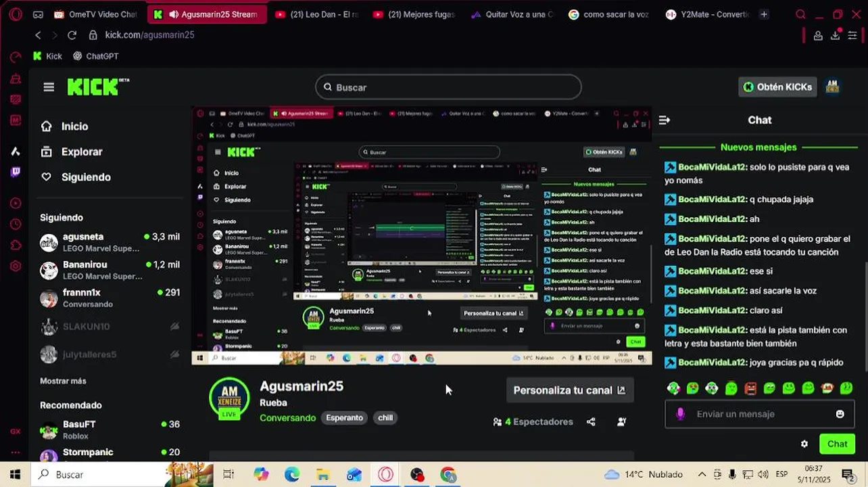Switch to the Leo Dan YouTube tab
The height and width of the screenshot is (487, 868).
click(316, 14)
